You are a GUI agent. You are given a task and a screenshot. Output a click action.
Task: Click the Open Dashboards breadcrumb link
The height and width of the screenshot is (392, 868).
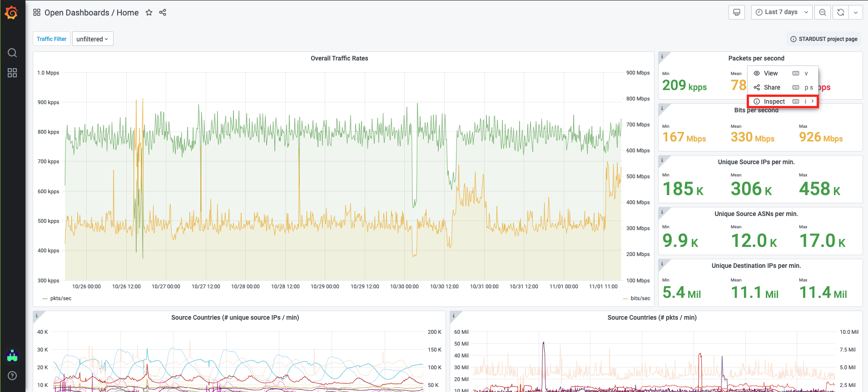[77, 13]
